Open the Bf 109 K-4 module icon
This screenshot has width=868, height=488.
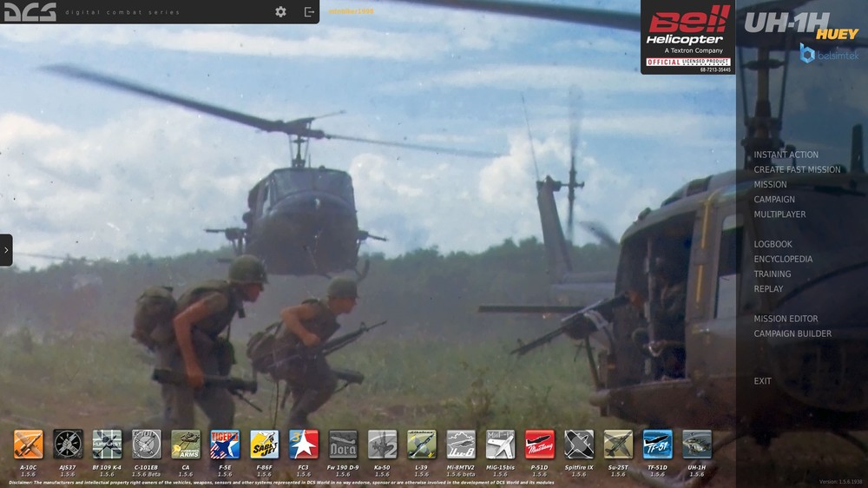(x=107, y=445)
